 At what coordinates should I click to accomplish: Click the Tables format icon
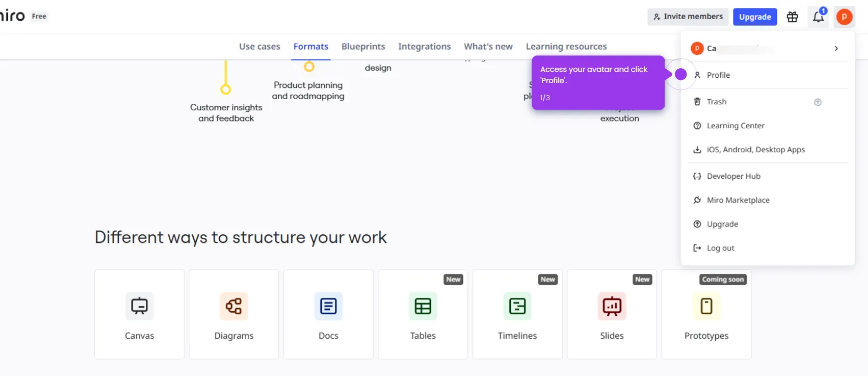click(x=423, y=306)
